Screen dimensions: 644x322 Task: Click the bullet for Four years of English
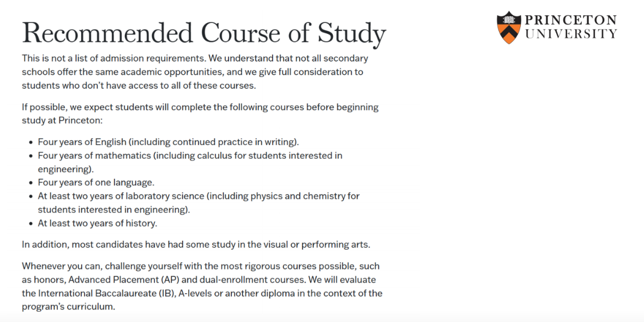(x=31, y=143)
